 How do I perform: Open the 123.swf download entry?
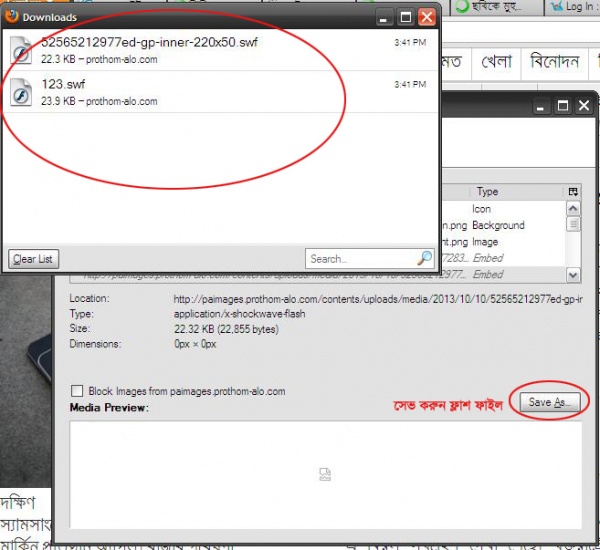[x=220, y=92]
